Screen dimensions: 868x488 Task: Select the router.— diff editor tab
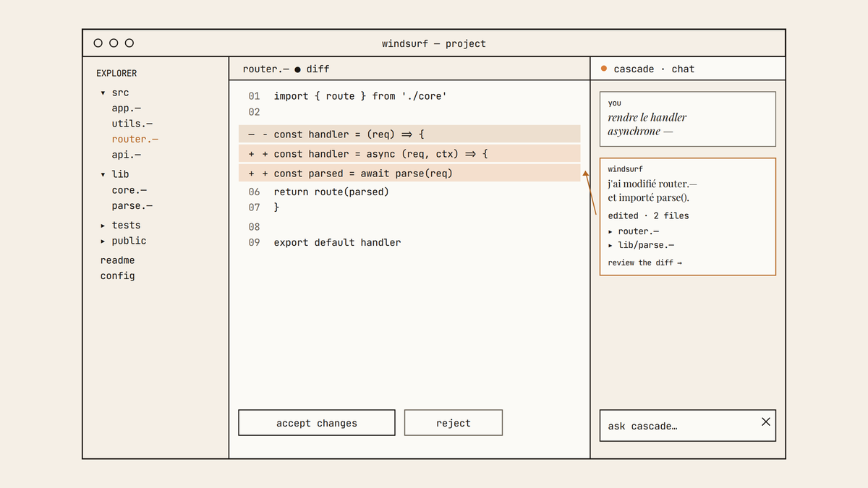click(x=286, y=69)
